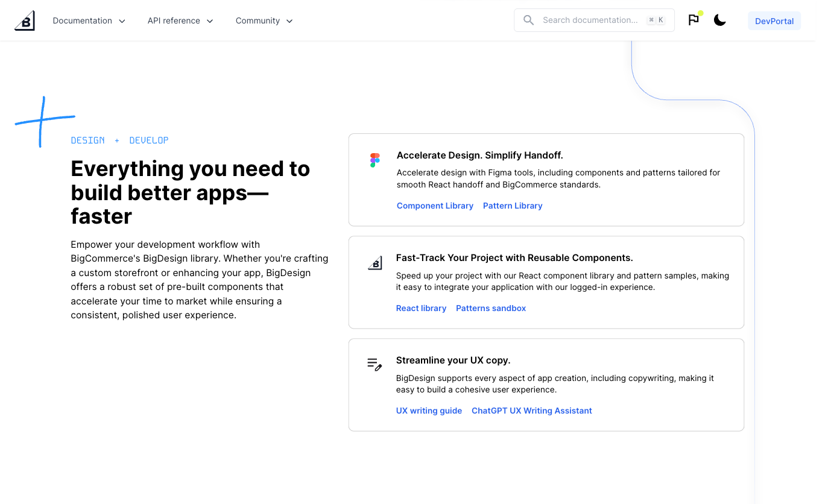Open the Pattern Library link
The height and width of the screenshot is (504, 834).
click(x=513, y=206)
